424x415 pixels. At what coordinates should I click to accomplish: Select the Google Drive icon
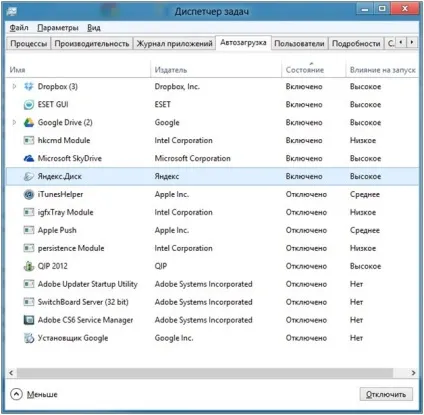coord(29,123)
